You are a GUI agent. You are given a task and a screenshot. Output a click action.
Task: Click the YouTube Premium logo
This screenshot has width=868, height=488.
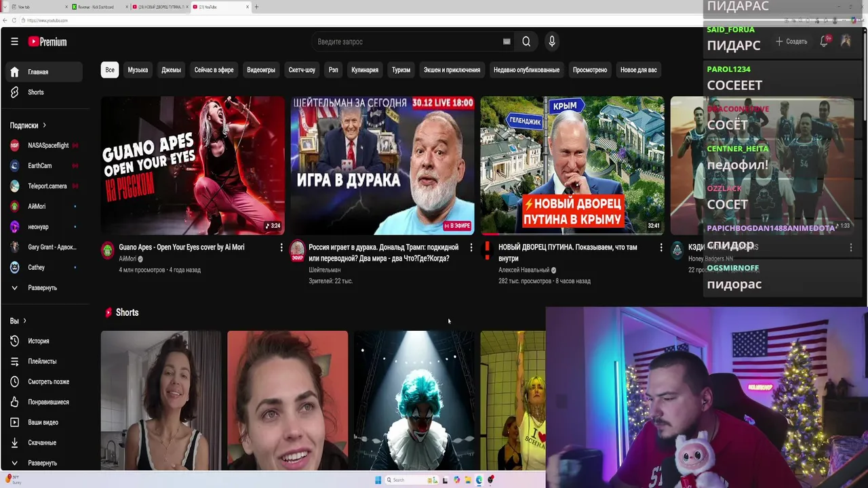tap(47, 41)
